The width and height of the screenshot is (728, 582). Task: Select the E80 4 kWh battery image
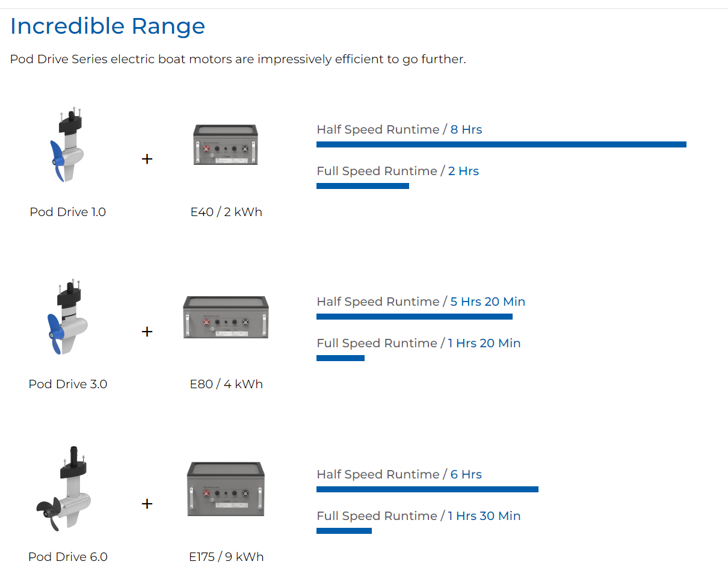tap(226, 317)
